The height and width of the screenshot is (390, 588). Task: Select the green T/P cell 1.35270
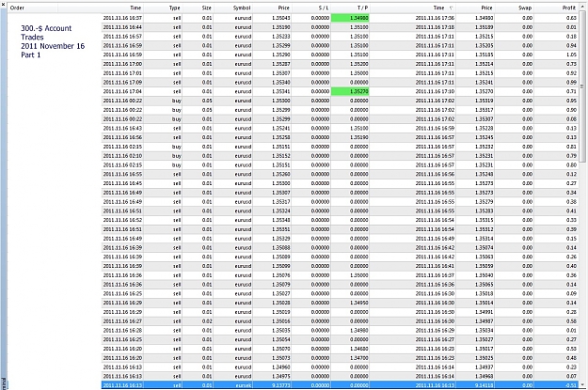tap(350, 91)
